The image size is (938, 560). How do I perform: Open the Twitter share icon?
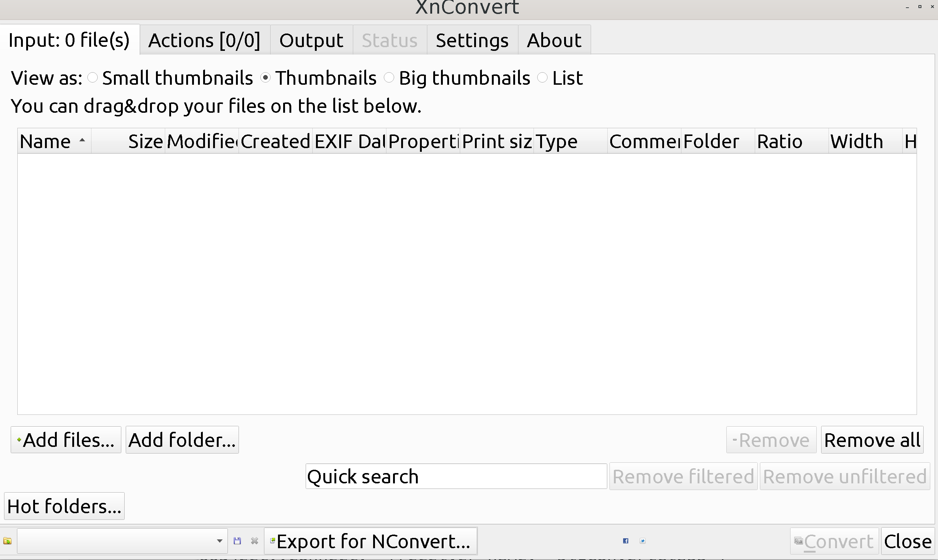[643, 541]
